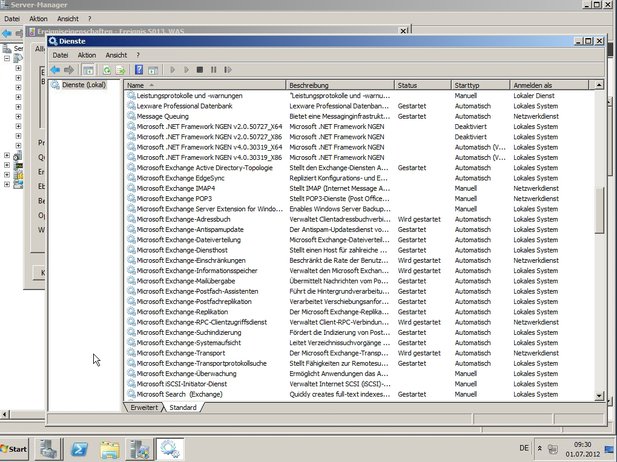The width and height of the screenshot is (617, 462).
Task: Go back with the blue arrow in Dienste toolbar
Action: tap(55, 70)
